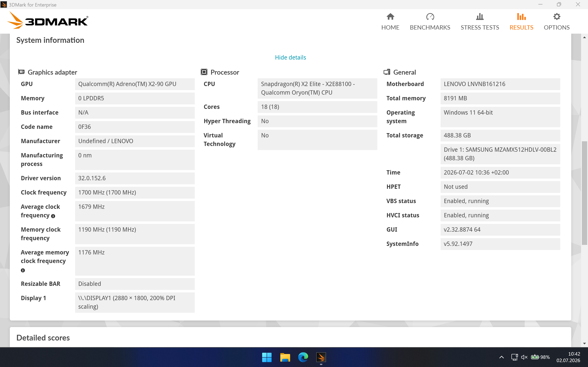Click the scrollbar down arrow
This screenshot has height=367, width=588.
pos(584,344)
